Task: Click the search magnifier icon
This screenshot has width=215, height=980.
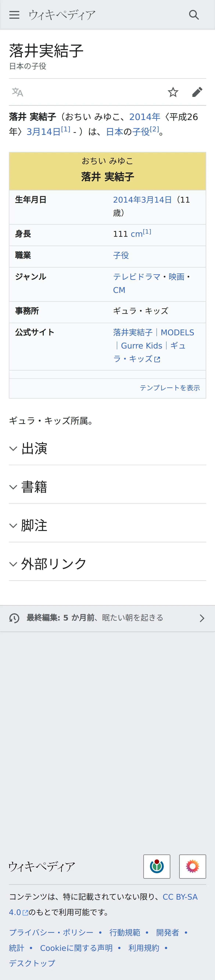Action: click(x=194, y=15)
